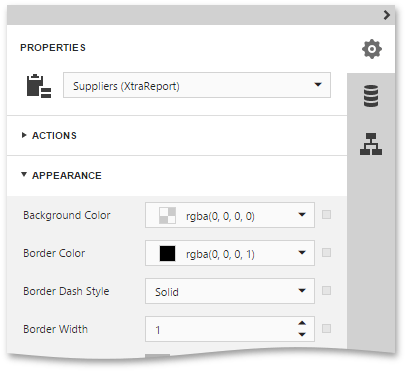Toggle the Border Width property marker square
408x374 pixels.
(326, 328)
